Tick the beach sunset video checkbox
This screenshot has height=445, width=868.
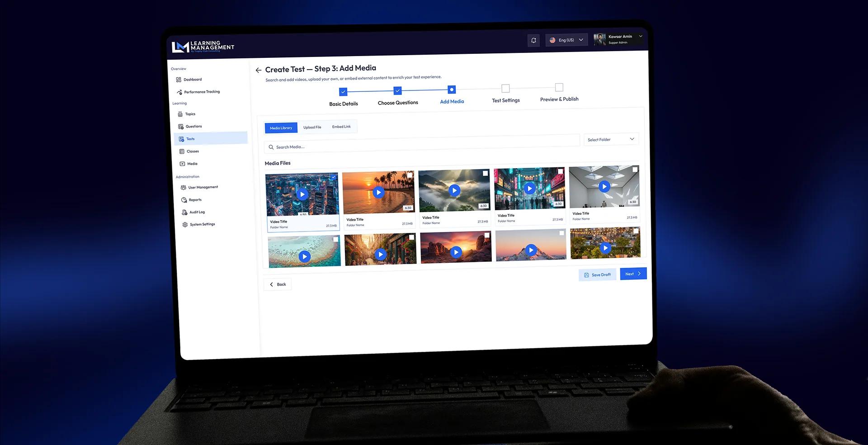click(x=410, y=175)
